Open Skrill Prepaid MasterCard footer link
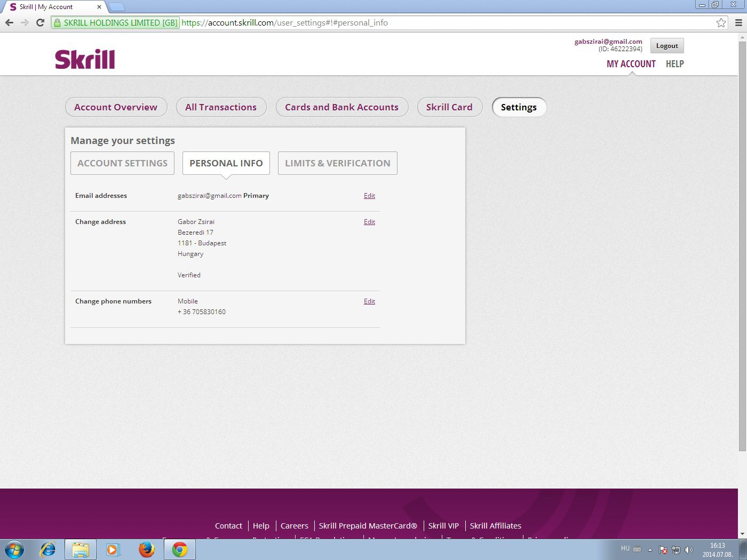 tap(368, 526)
